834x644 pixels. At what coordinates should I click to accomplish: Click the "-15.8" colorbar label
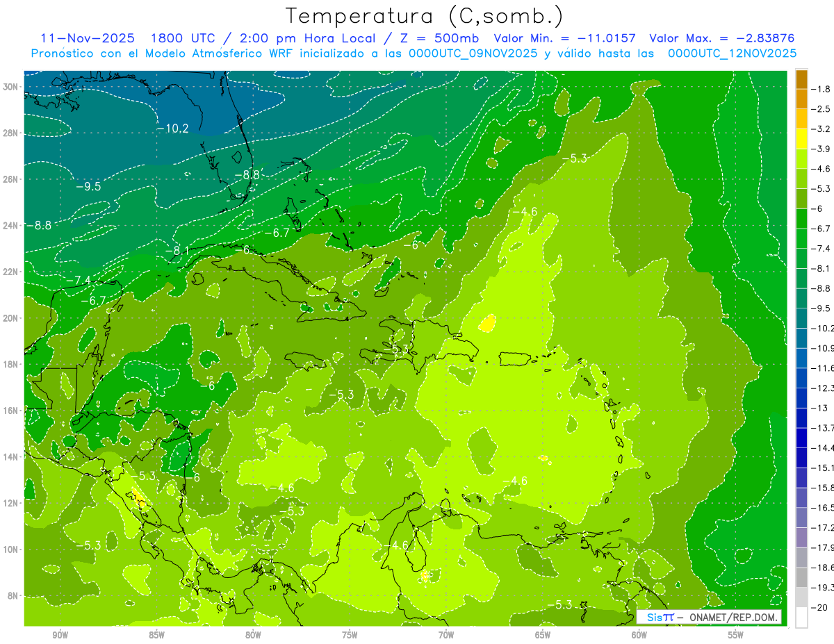pyautogui.click(x=823, y=488)
